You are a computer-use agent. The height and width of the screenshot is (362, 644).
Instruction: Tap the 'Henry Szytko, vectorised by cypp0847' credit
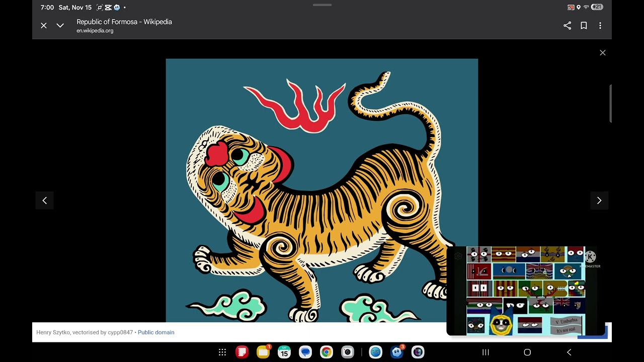pos(85,332)
